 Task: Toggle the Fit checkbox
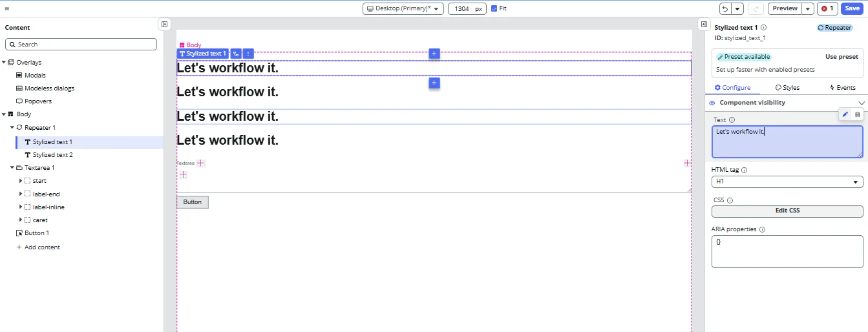point(494,8)
